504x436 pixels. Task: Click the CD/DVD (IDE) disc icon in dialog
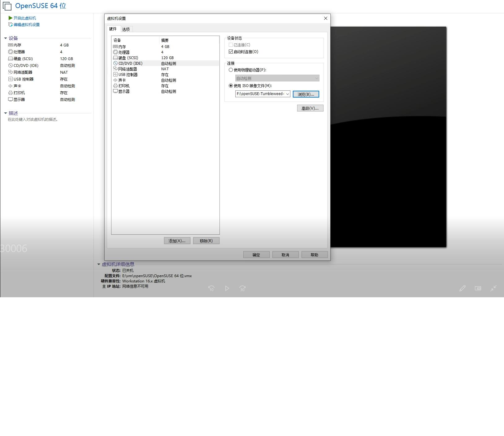click(115, 63)
